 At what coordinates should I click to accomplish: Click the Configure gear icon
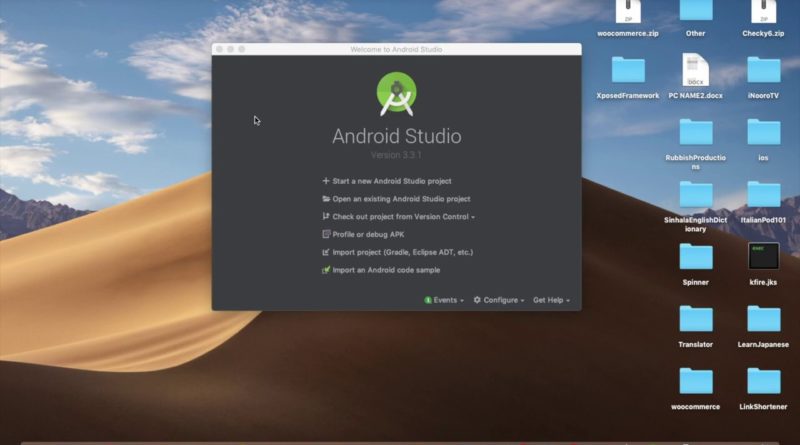click(x=477, y=300)
